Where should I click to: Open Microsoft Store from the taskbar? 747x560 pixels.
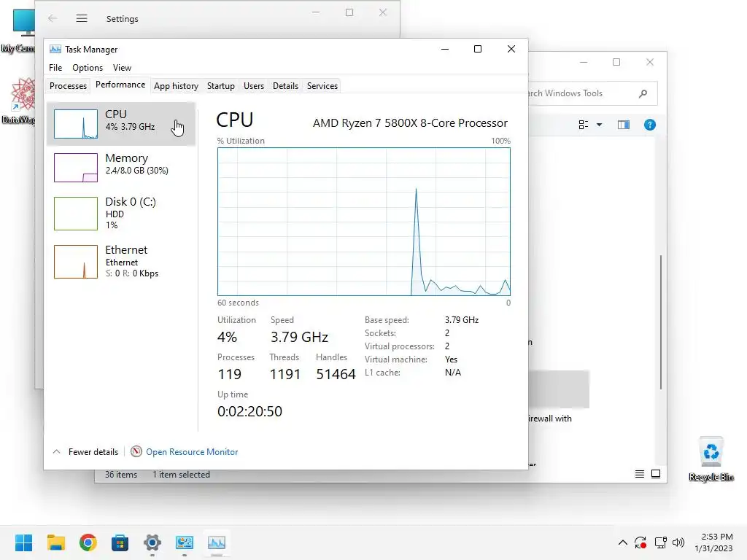pos(120,542)
